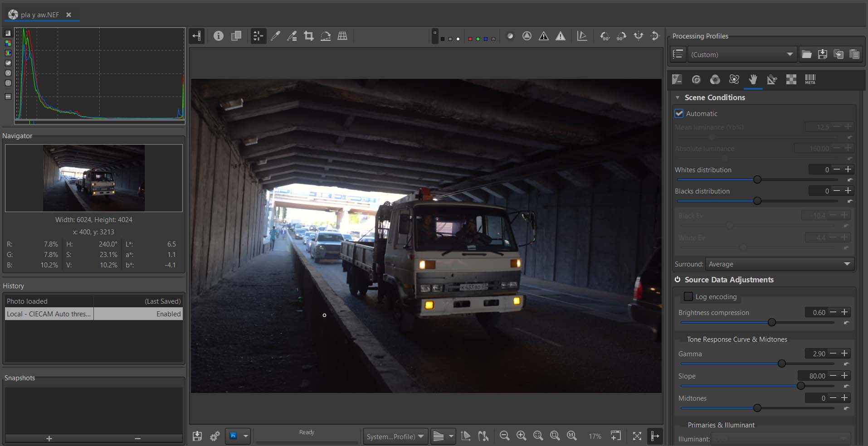868x446 pixels.
Task: Click the zoom in magnifier icon
Action: (x=521, y=436)
